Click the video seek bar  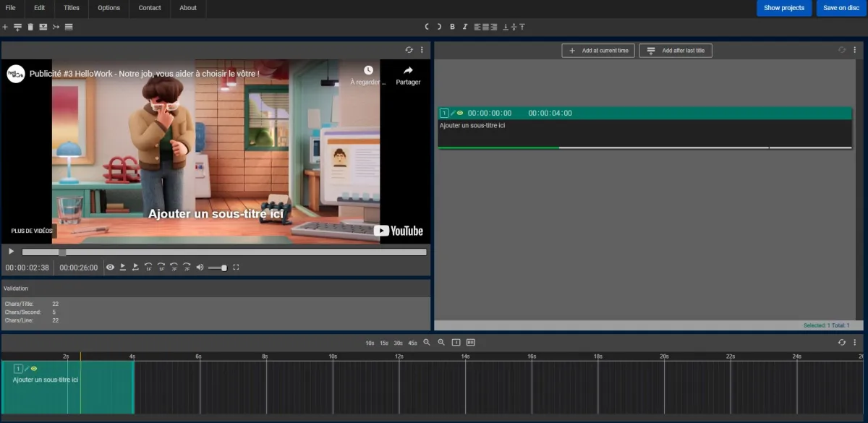coord(224,252)
